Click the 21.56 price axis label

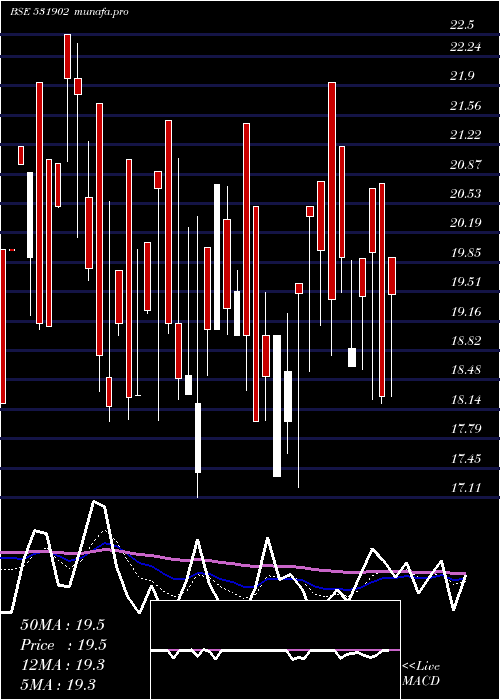click(466, 106)
